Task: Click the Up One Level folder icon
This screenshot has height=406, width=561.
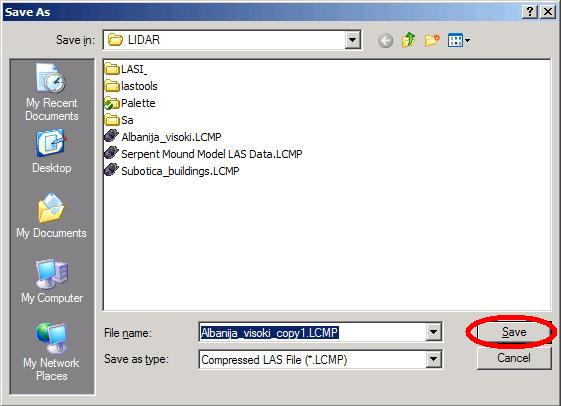Action: pos(409,40)
